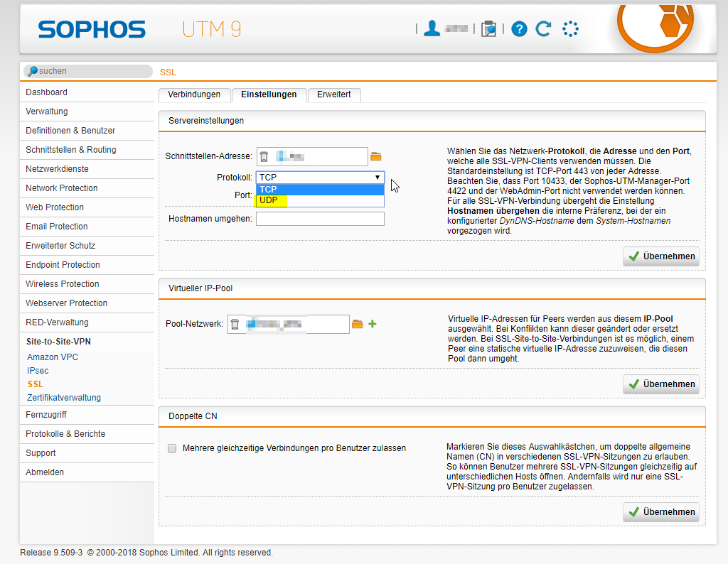Screen dimensions: 728x564
Task: Click the Servereinstellungen section heading
Action: pyautogui.click(x=206, y=121)
